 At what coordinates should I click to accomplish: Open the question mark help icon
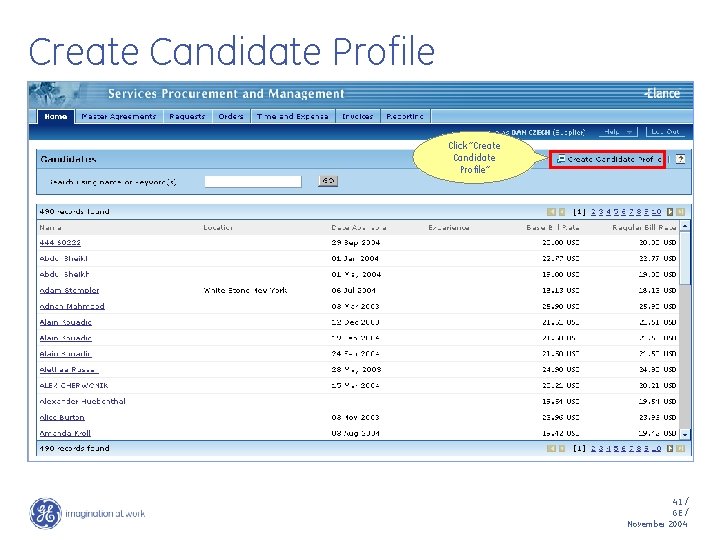pyautogui.click(x=681, y=159)
